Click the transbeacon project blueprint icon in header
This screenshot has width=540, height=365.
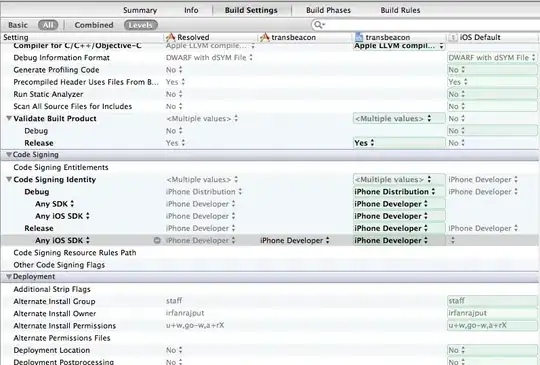coord(359,37)
